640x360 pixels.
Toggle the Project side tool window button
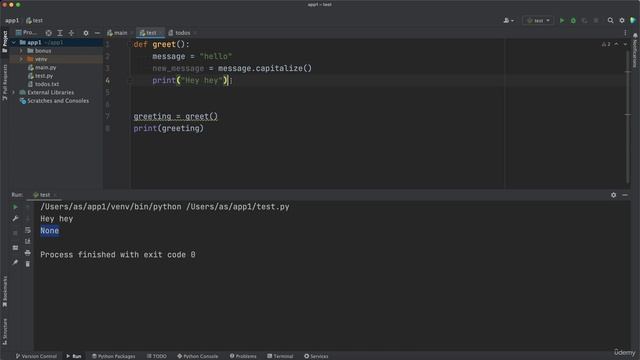[x=4, y=42]
